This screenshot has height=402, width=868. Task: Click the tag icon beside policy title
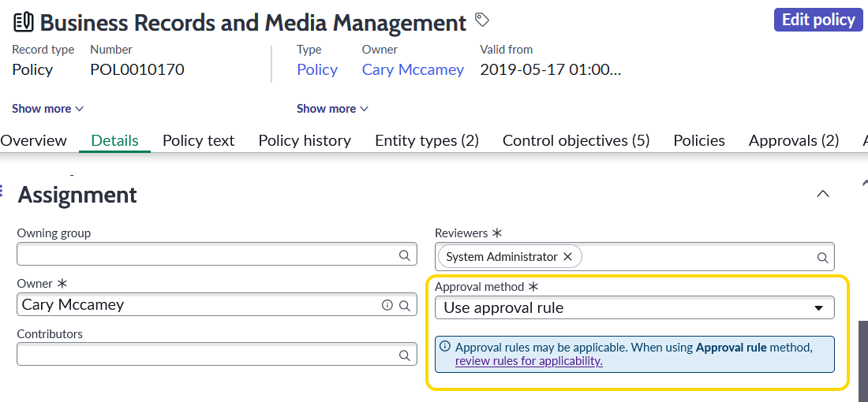click(482, 20)
